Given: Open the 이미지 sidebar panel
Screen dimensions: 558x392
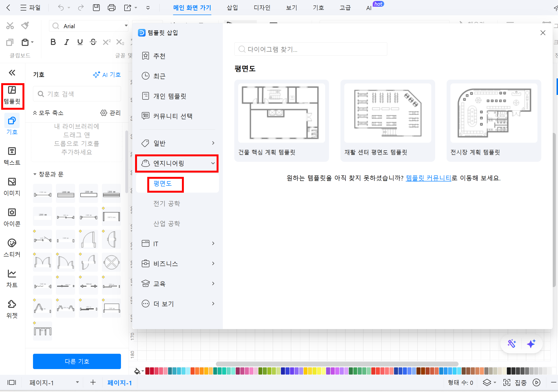Looking at the screenshot, I should (x=12, y=187).
